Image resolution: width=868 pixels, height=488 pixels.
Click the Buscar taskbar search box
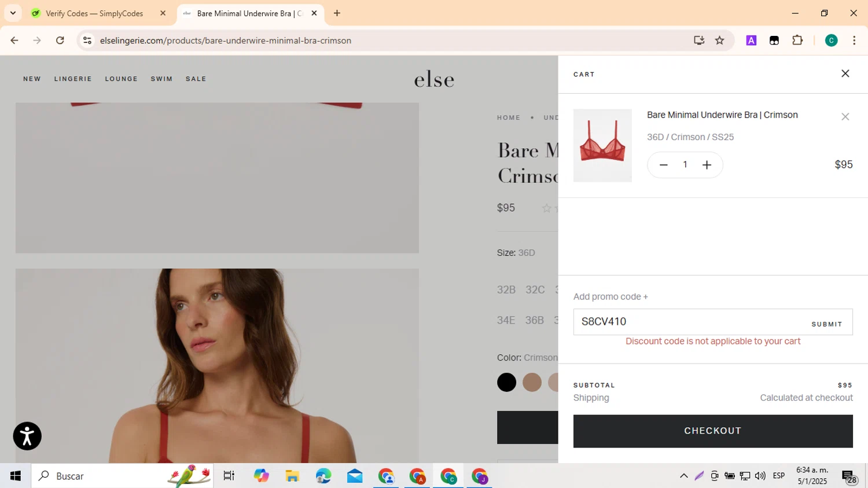(x=122, y=476)
